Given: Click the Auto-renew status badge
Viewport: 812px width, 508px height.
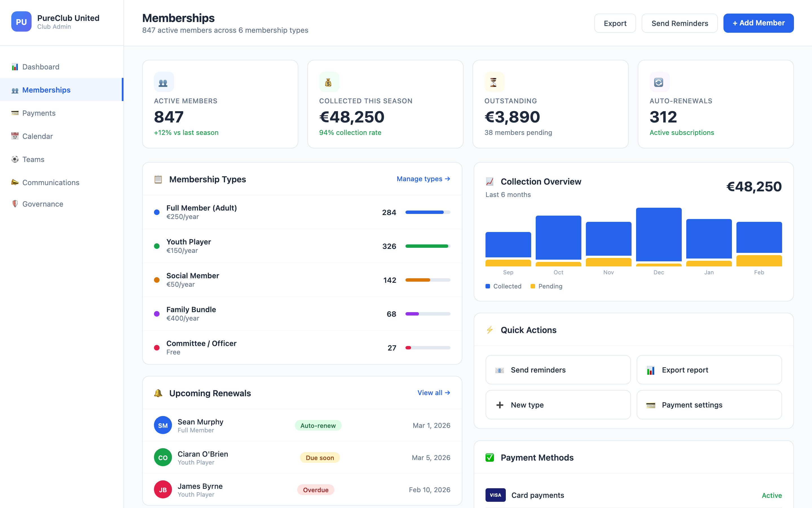Looking at the screenshot, I should tap(318, 425).
